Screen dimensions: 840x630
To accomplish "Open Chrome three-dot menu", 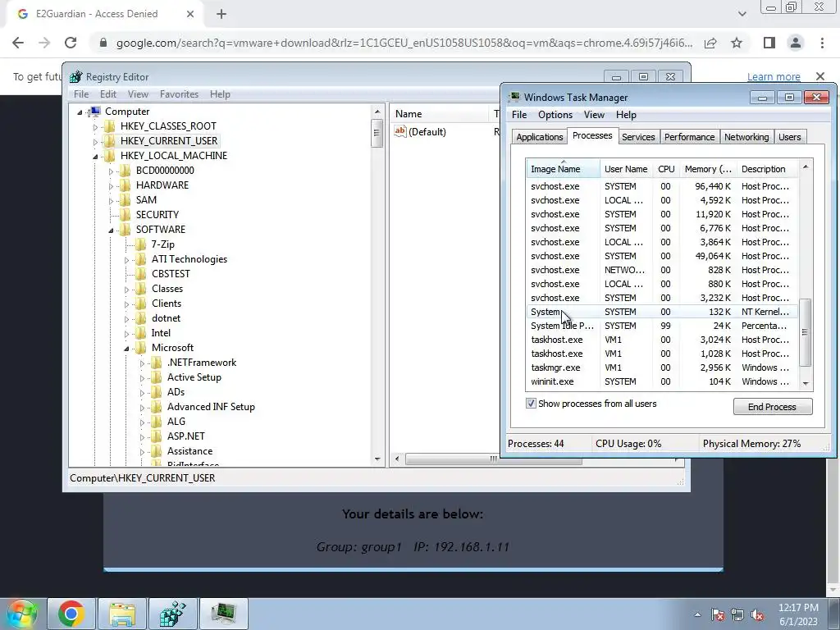I will (822, 43).
